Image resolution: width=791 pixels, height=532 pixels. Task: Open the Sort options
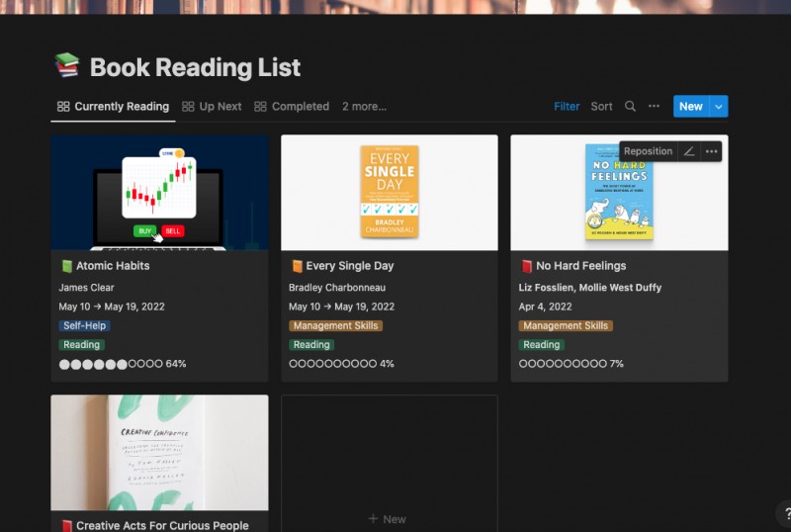coord(601,107)
